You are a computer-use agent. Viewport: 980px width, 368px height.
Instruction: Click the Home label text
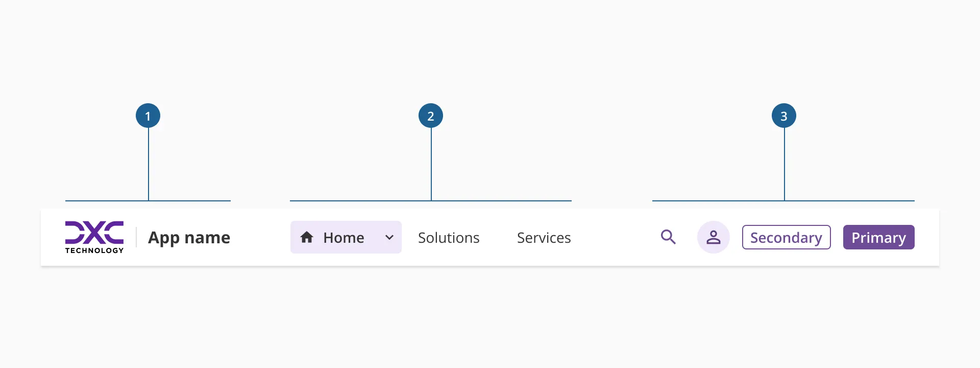point(344,238)
